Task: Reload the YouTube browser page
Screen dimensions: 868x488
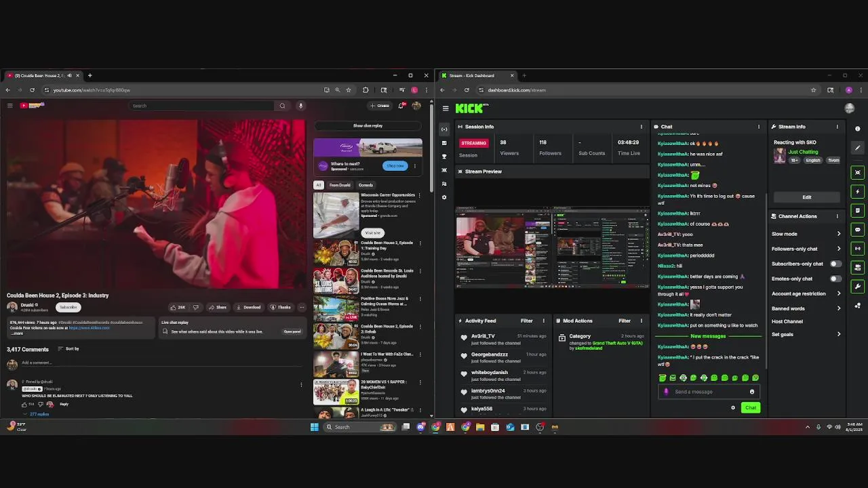Action: [32, 90]
